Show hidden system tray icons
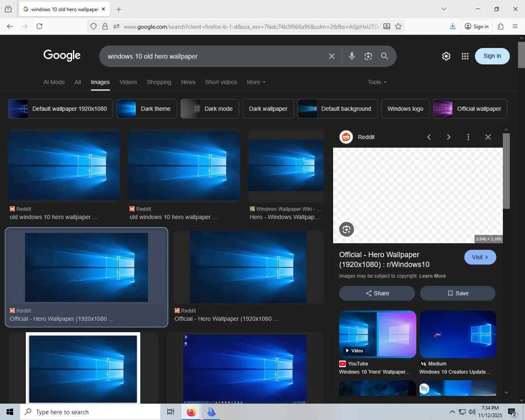Image resolution: width=525 pixels, height=420 pixels. [452, 412]
